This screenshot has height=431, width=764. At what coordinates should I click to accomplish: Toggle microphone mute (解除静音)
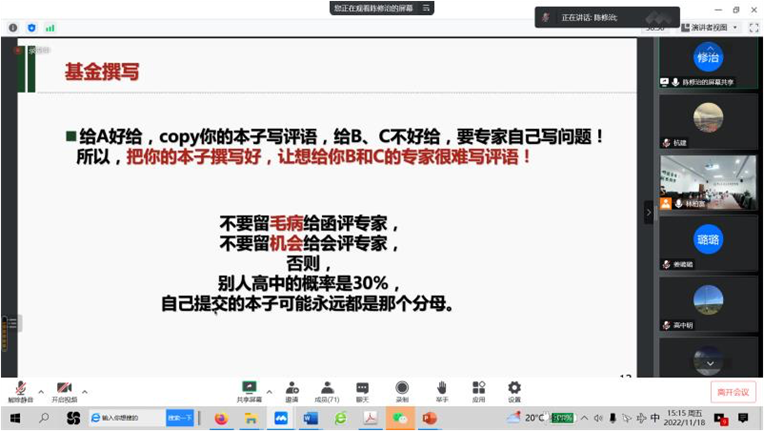pyautogui.click(x=20, y=390)
